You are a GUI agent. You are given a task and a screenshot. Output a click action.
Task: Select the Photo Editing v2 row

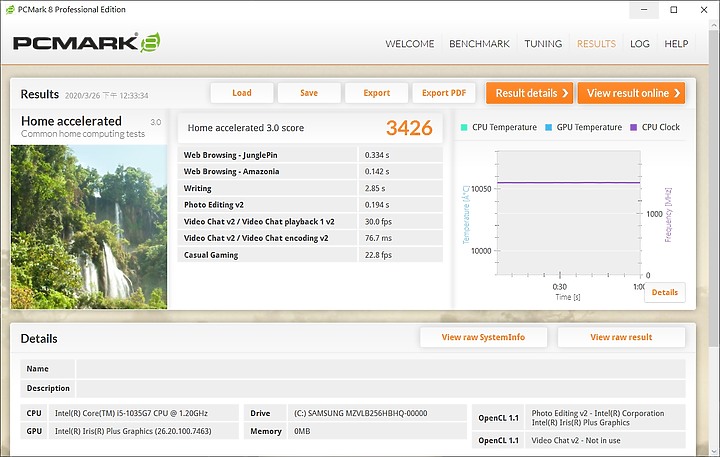pyautogui.click(x=310, y=205)
